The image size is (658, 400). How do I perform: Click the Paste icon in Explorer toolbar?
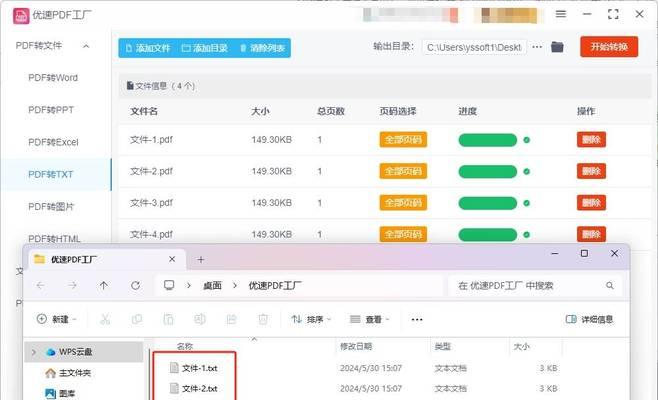(x=168, y=319)
